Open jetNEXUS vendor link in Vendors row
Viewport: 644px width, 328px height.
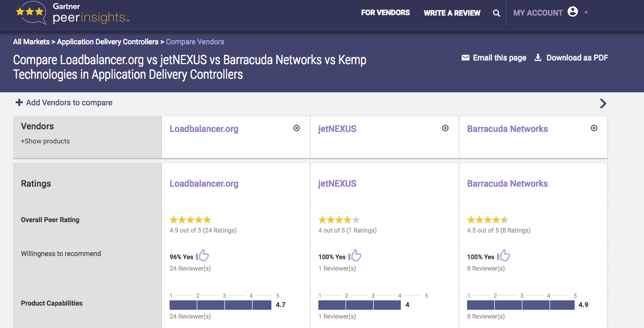click(x=337, y=129)
